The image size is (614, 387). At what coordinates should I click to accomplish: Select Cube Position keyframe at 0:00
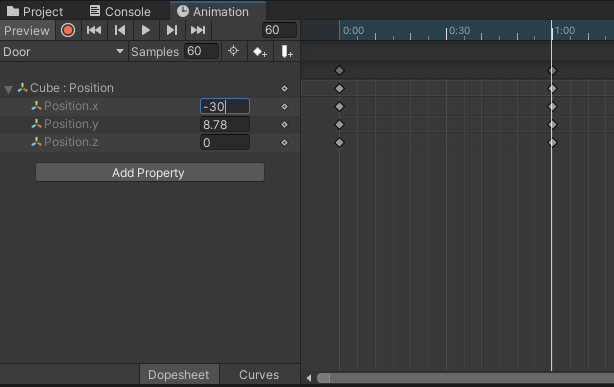(340, 89)
